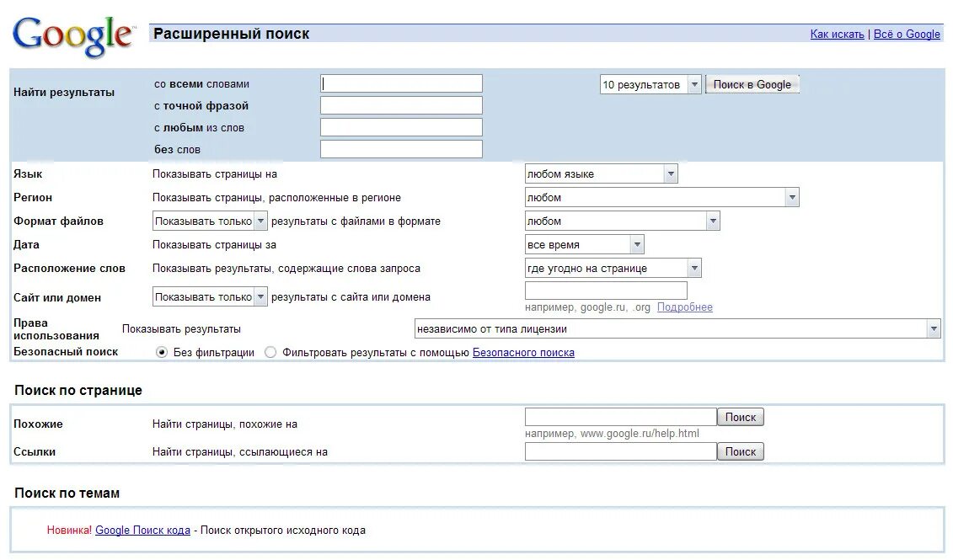Click the Google logo
The width and height of the screenshot is (953, 560).
coord(72,34)
